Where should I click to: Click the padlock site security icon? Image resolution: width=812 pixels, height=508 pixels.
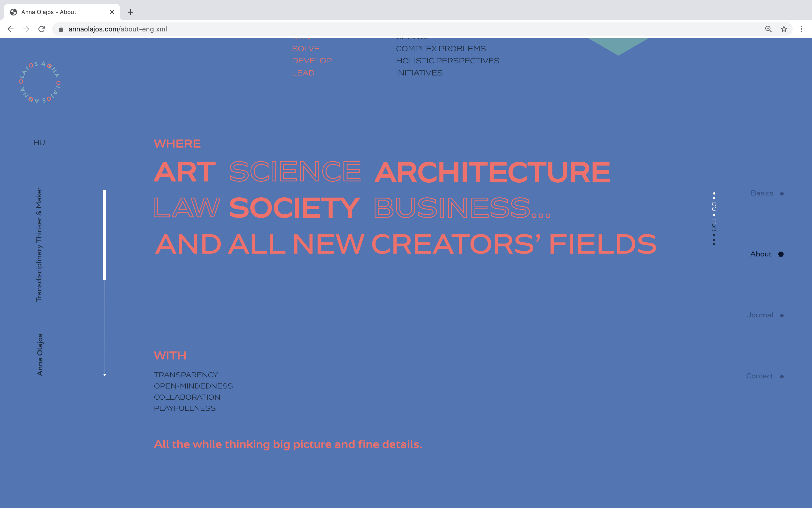click(61, 29)
